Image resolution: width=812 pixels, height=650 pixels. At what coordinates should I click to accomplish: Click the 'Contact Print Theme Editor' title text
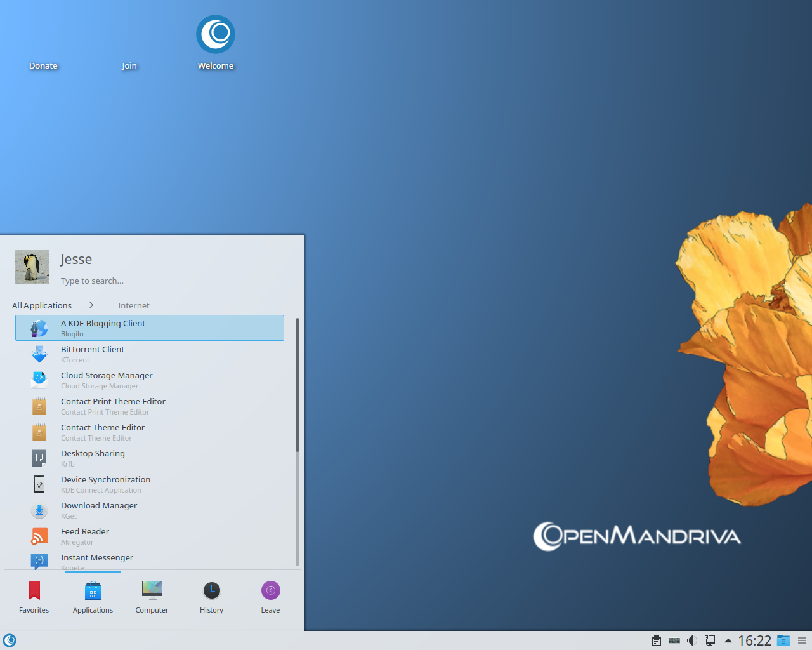pos(113,401)
